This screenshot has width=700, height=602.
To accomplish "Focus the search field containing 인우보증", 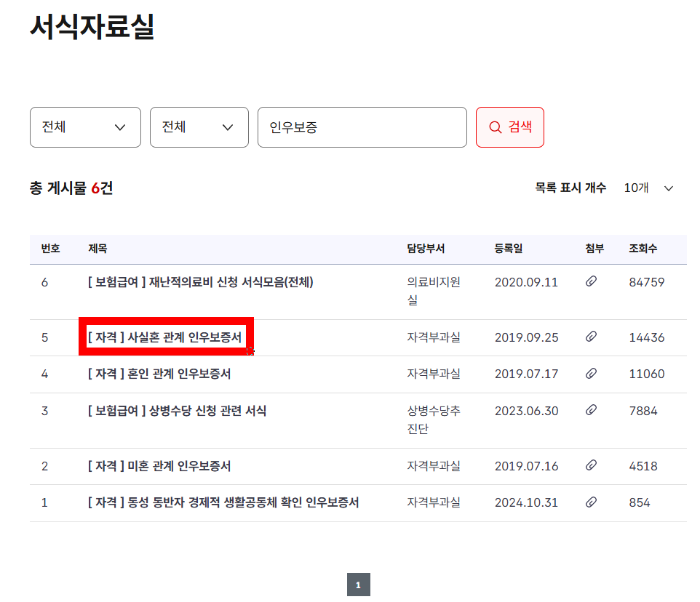I will coord(362,127).
